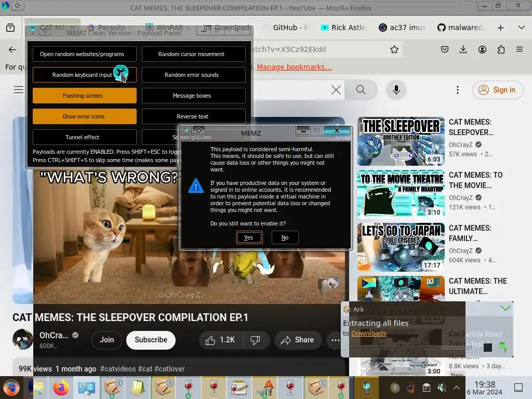Dislike the video with thumbs down
Viewport: 532px width, 399px height.
coord(255,340)
